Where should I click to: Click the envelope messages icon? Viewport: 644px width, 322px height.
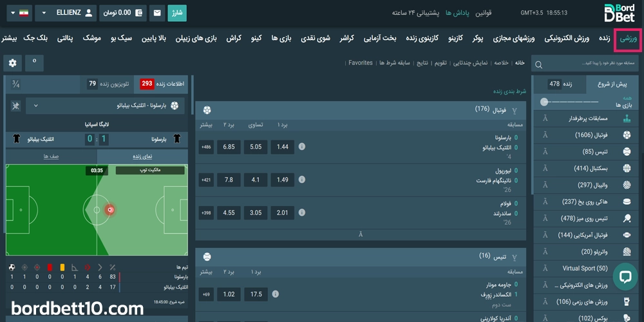click(x=157, y=13)
